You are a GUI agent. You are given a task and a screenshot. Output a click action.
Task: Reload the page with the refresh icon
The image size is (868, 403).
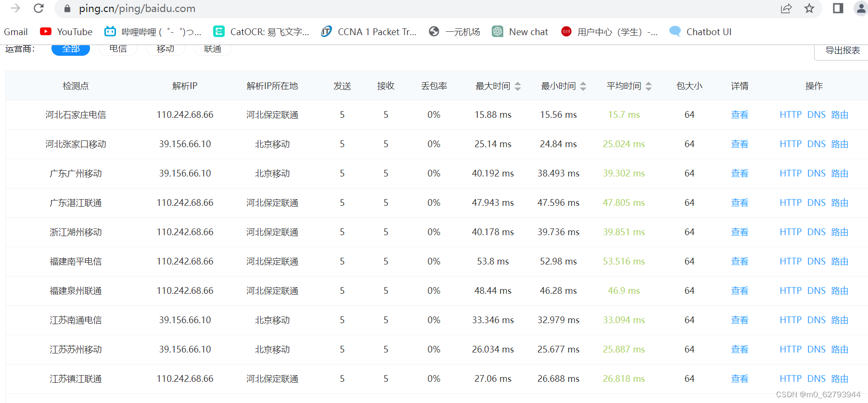[x=39, y=8]
